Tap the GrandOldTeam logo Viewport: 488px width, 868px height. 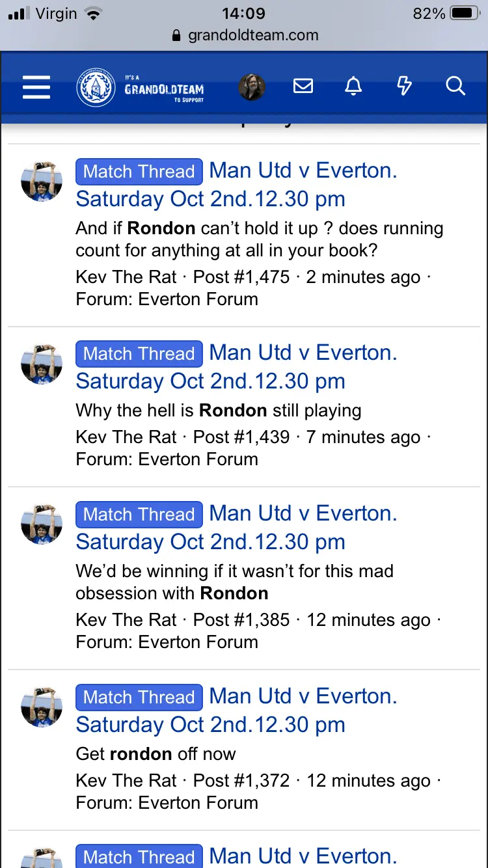coord(141,88)
